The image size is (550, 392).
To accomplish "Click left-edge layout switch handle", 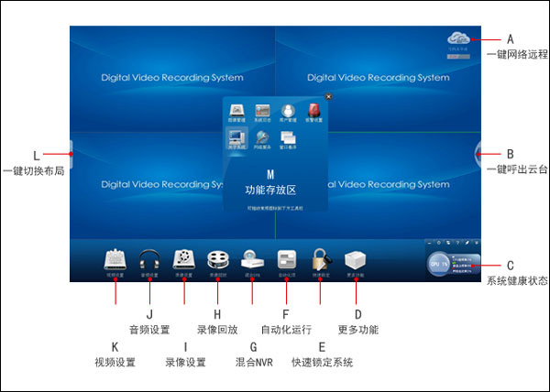I will 71,154.
